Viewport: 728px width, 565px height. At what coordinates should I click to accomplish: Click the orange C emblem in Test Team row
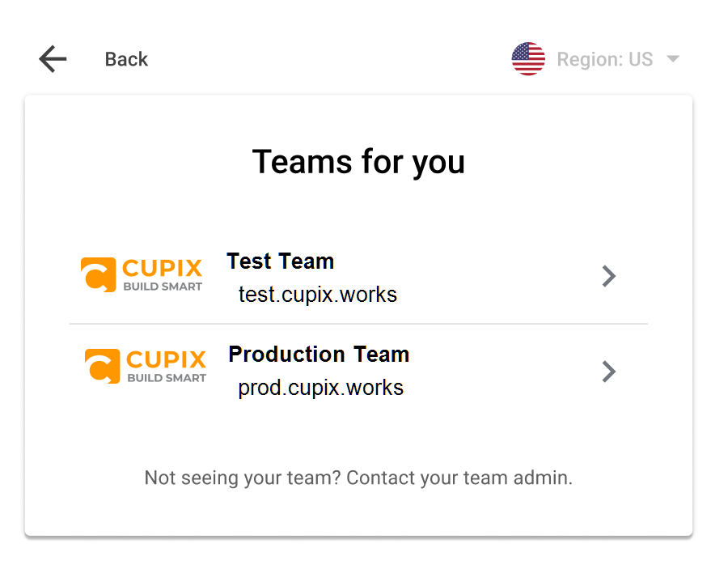coord(99,274)
